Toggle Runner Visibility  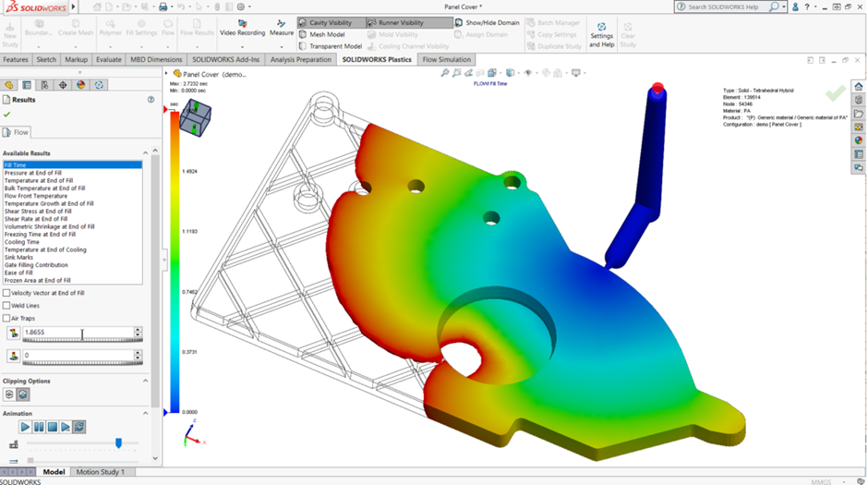pyautogui.click(x=409, y=23)
